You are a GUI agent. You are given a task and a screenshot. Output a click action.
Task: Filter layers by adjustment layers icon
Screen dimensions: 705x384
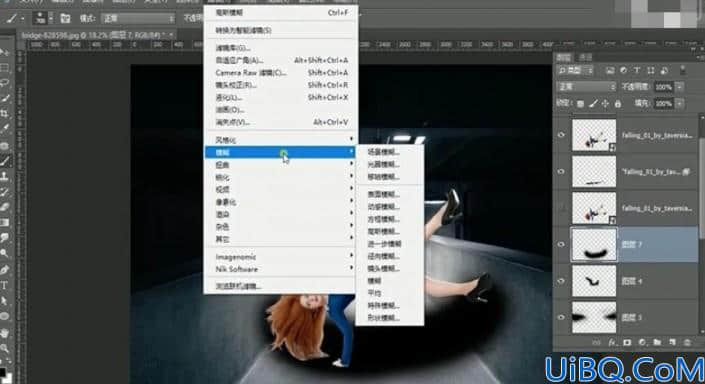click(623, 70)
